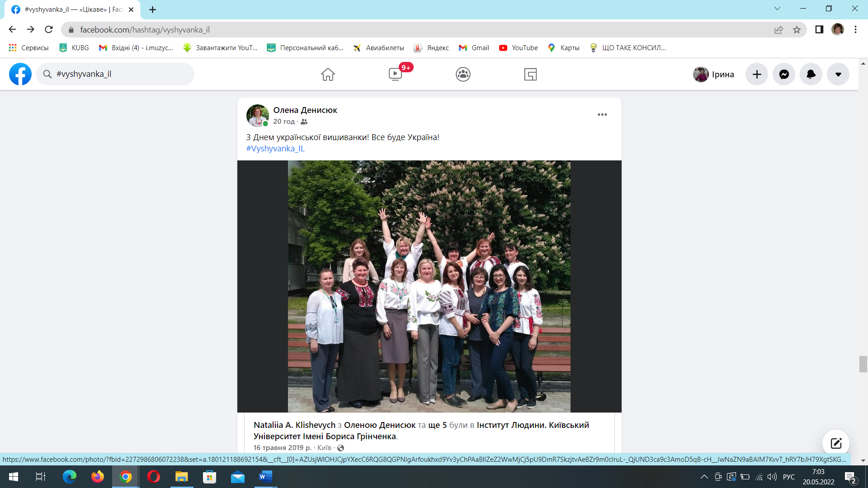Click the Create plus button
The height and width of the screenshot is (488, 868).
pyautogui.click(x=757, y=74)
